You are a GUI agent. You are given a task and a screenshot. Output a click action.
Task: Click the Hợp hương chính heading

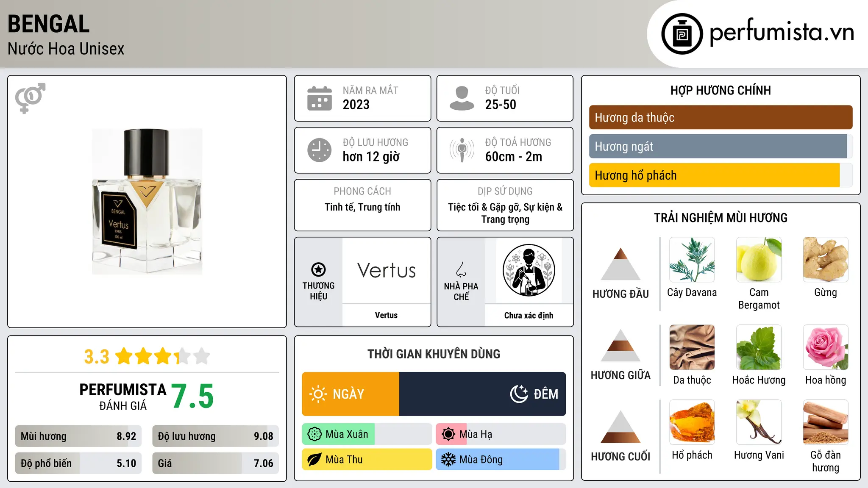721,90
